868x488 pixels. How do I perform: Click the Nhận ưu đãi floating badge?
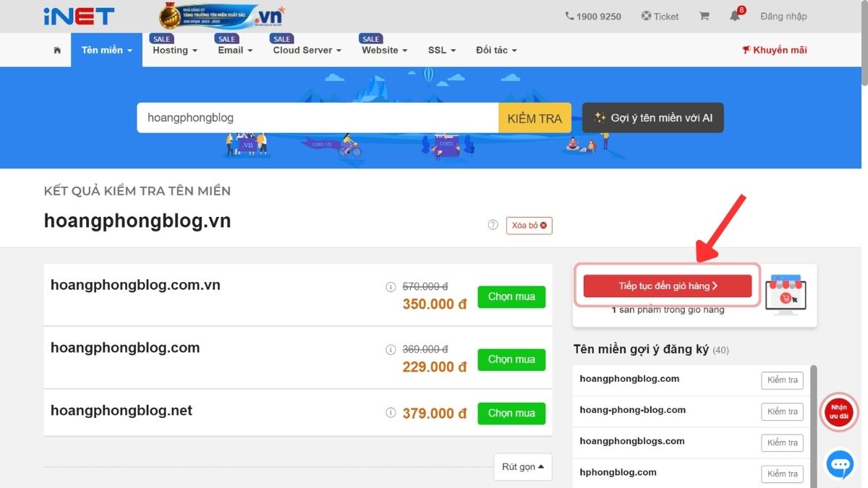[838, 412]
